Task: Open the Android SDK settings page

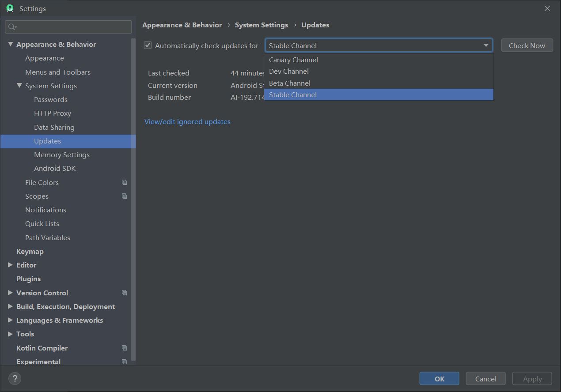Action: [55, 168]
